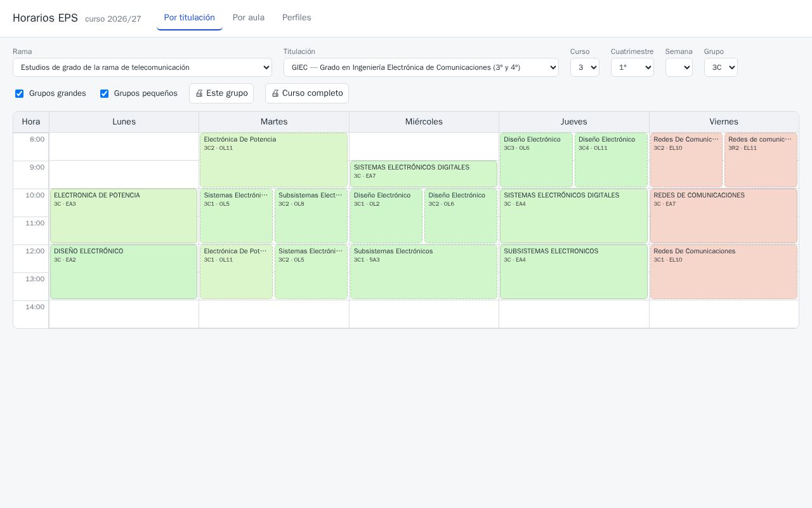Select Monday ELECTRONICA DE POTENCIA 3C · EA3 block
812x508 pixels.
(124, 216)
